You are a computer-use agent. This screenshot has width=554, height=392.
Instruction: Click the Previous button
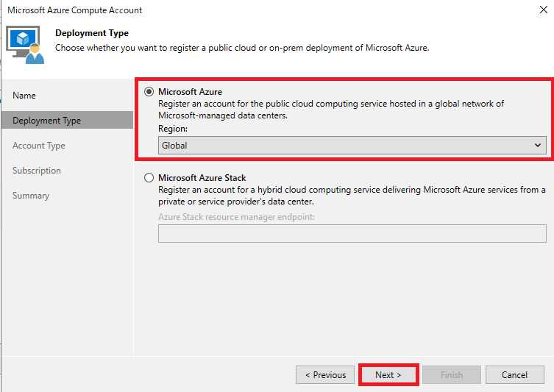(325, 374)
